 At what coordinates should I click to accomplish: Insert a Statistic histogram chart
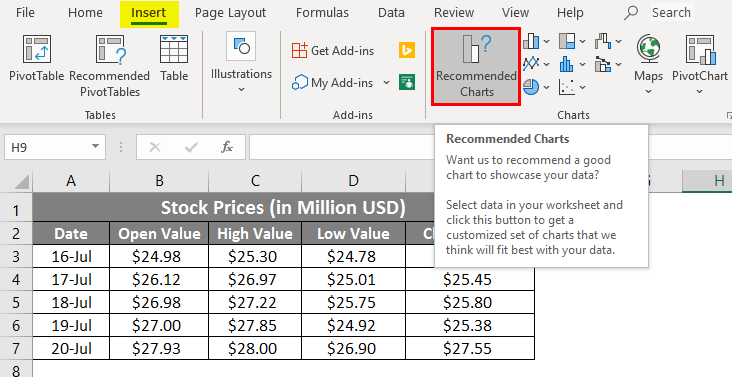click(567, 64)
